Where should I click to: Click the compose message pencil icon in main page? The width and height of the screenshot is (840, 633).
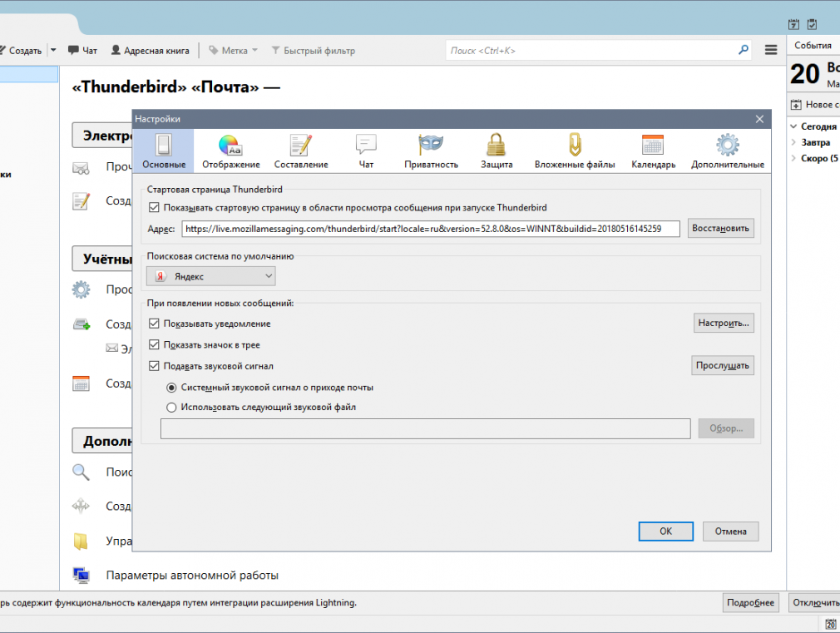[x=81, y=201]
